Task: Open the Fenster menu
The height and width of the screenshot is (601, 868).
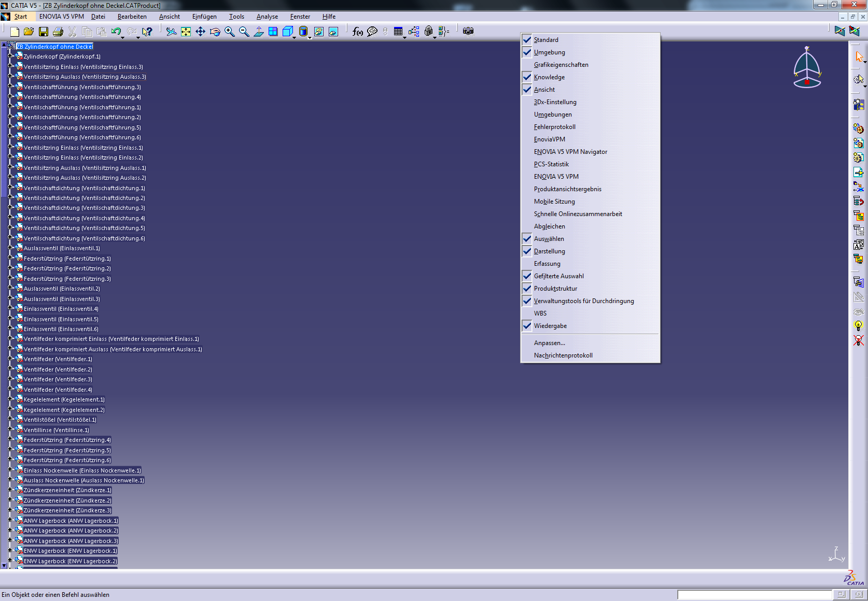Action: pos(300,17)
